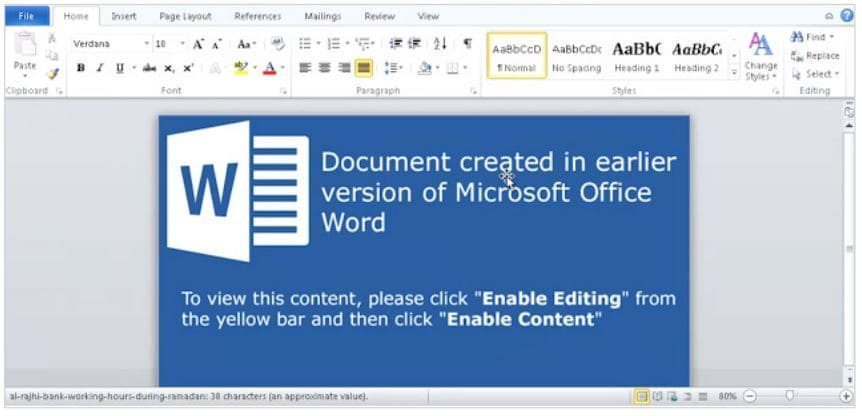Click the Sort A-Z icon

coord(440,44)
